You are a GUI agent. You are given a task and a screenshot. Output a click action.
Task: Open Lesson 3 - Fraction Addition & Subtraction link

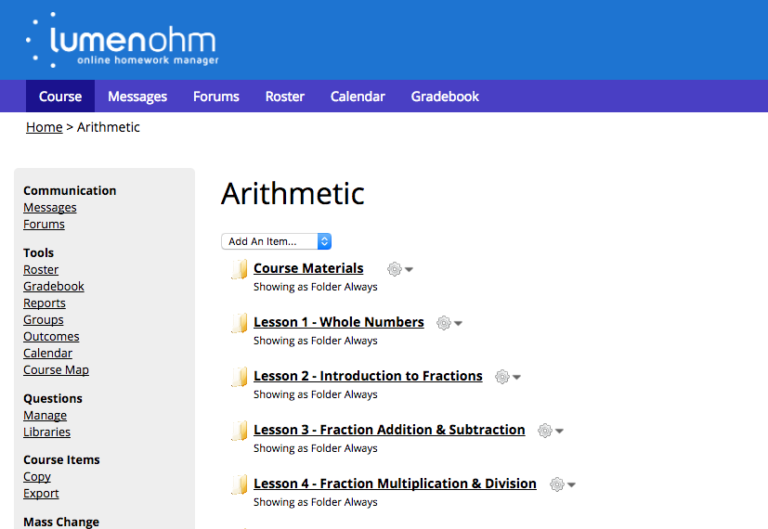pyautogui.click(x=389, y=430)
